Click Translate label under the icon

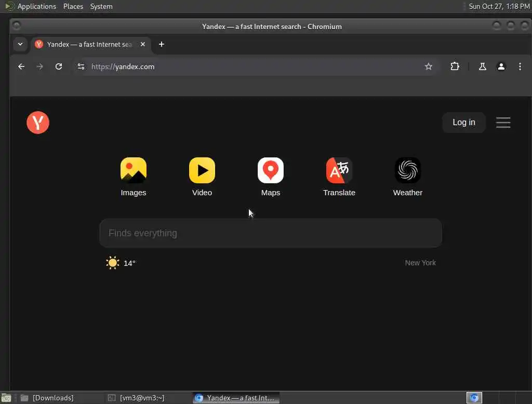coord(339,193)
